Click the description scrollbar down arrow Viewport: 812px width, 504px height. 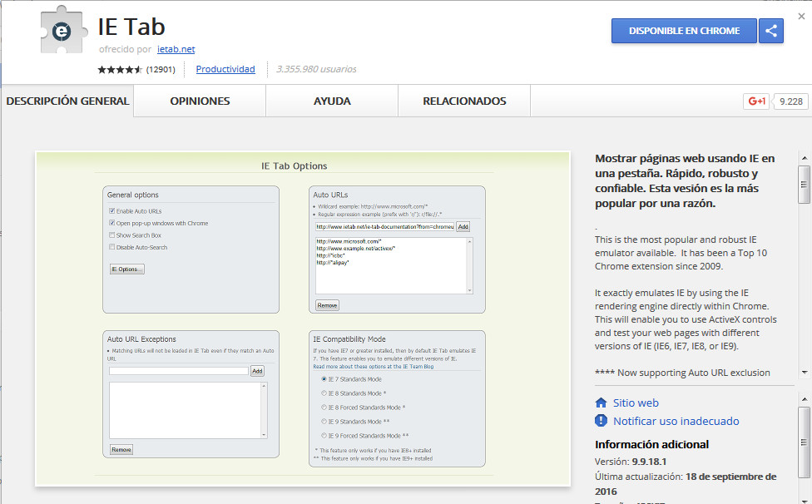click(805, 372)
